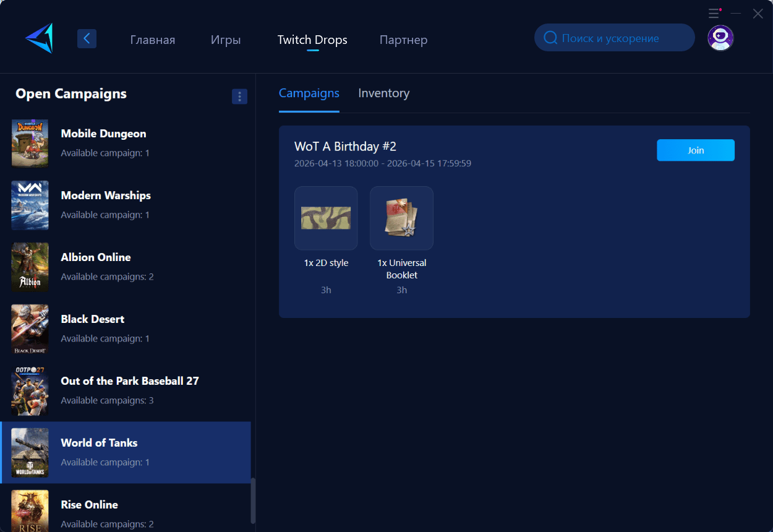Click the 1x Universal Booklet label
773x532 pixels.
point(401,269)
